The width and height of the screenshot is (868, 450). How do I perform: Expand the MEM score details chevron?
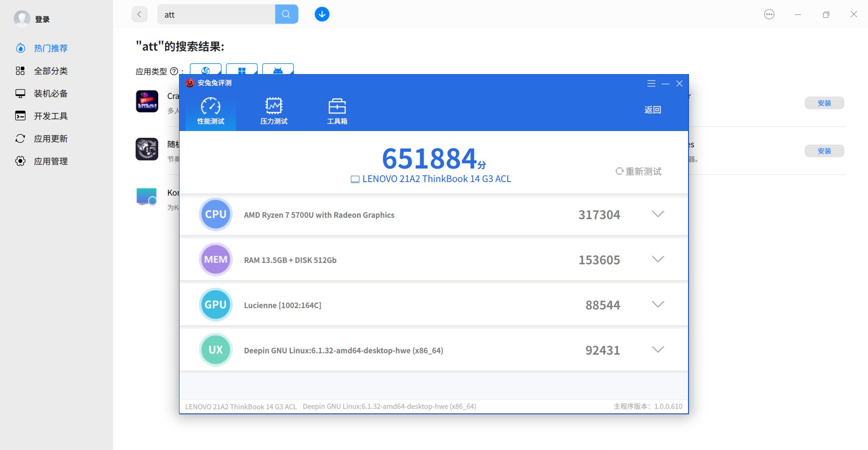pos(658,259)
